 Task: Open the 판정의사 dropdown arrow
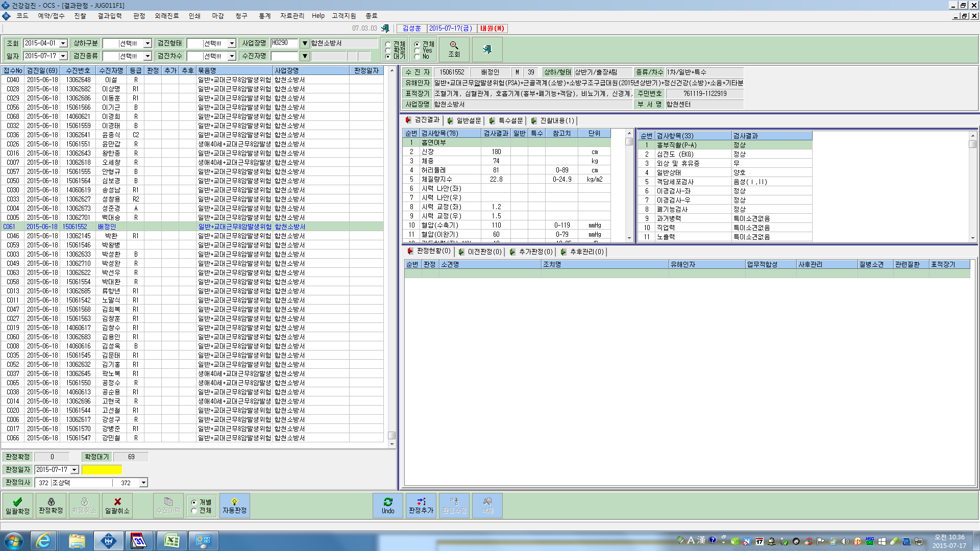(143, 483)
